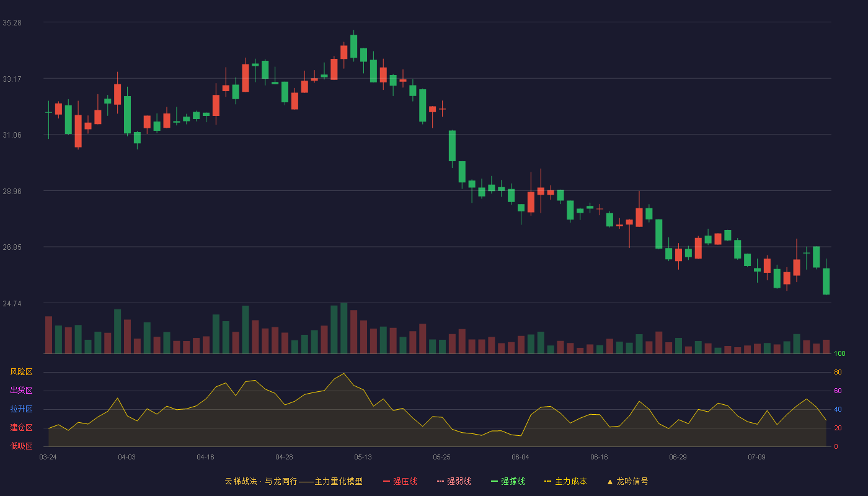Toggle the 强弱线 legend series
Viewport: 868px width, 496px height.
point(454,481)
